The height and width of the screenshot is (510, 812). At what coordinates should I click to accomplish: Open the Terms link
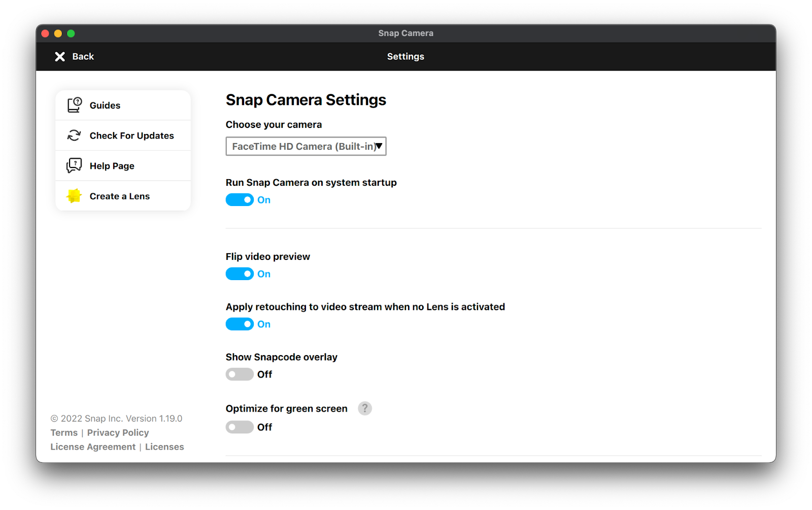tap(64, 433)
